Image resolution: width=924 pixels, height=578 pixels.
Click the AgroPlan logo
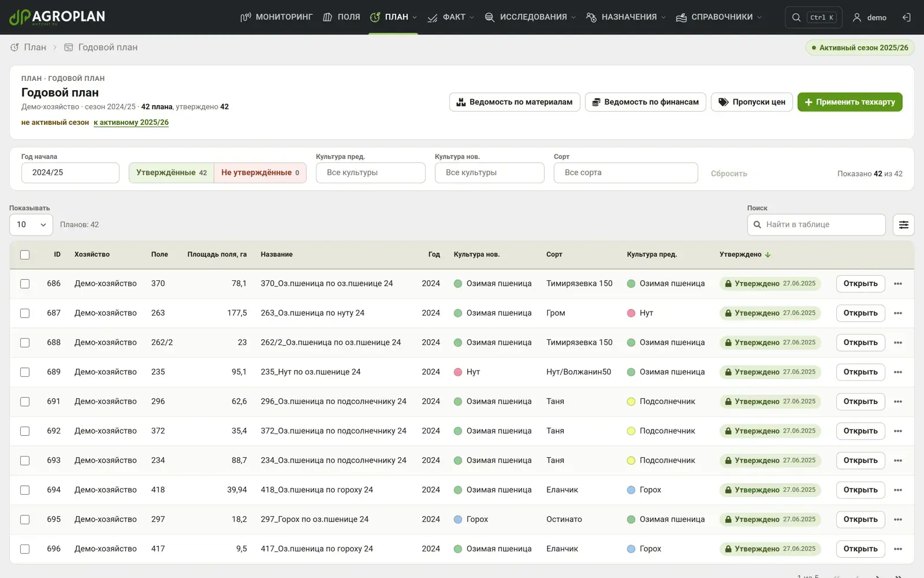coord(57,17)
